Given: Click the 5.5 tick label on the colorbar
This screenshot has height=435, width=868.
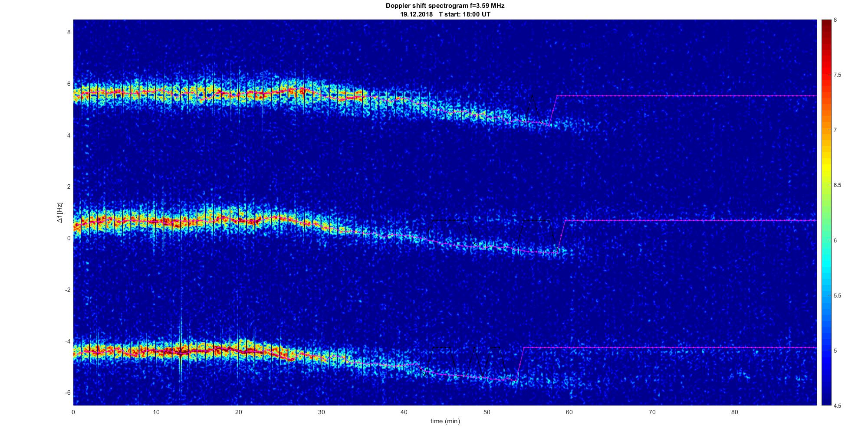Looking at the screenshot, I should coord(837,296).
